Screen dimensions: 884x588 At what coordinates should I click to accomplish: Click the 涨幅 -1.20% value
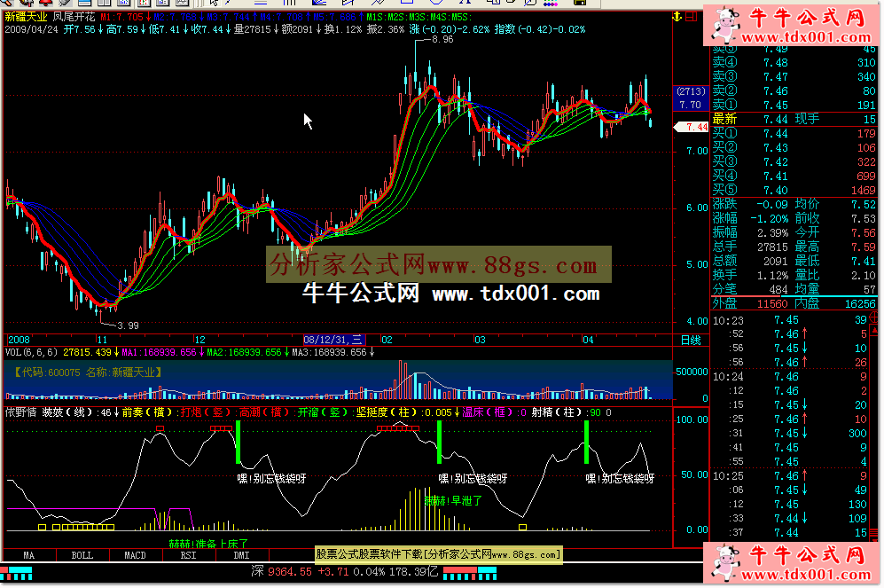click(770, 219)
